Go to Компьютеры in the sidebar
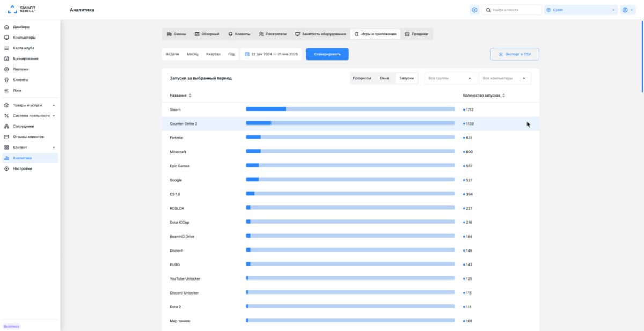This screenshot has width=644, height=331. coord(24,38)
